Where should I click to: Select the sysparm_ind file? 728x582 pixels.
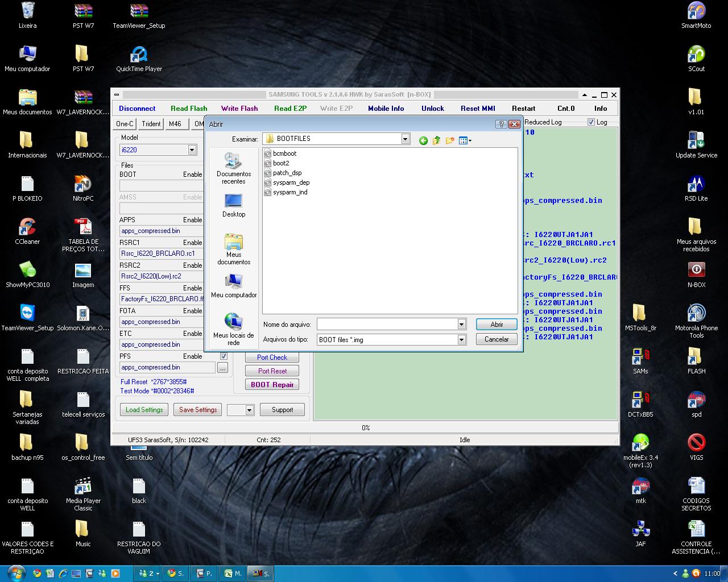click(x=289, y=192)
